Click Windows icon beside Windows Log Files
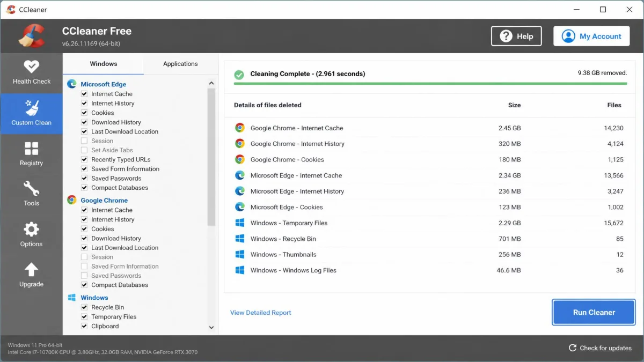Viewport: 644px width, 362px height. pyautogui.click(x=240, y=270)
